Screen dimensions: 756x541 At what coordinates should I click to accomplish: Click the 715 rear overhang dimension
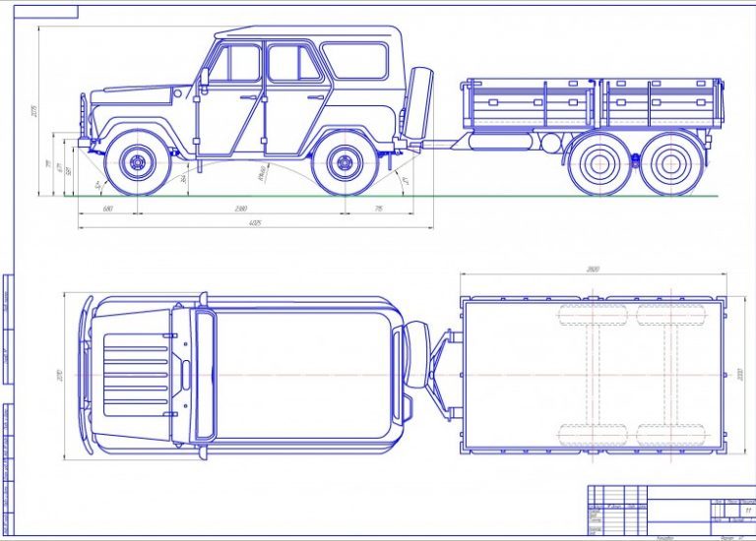(x=378, y=209)
